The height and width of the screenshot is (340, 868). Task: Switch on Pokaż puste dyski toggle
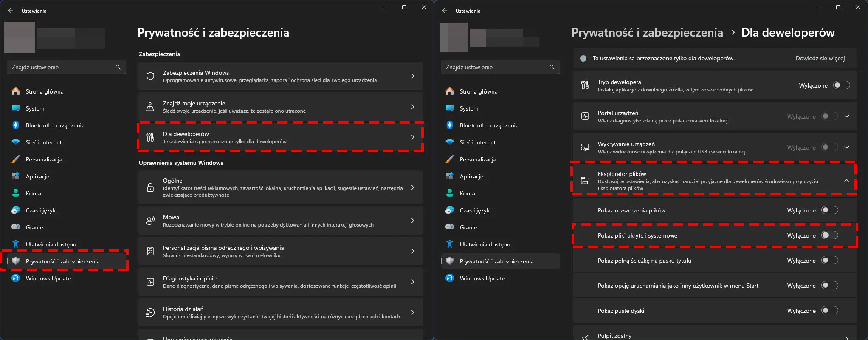pos(830,310)
